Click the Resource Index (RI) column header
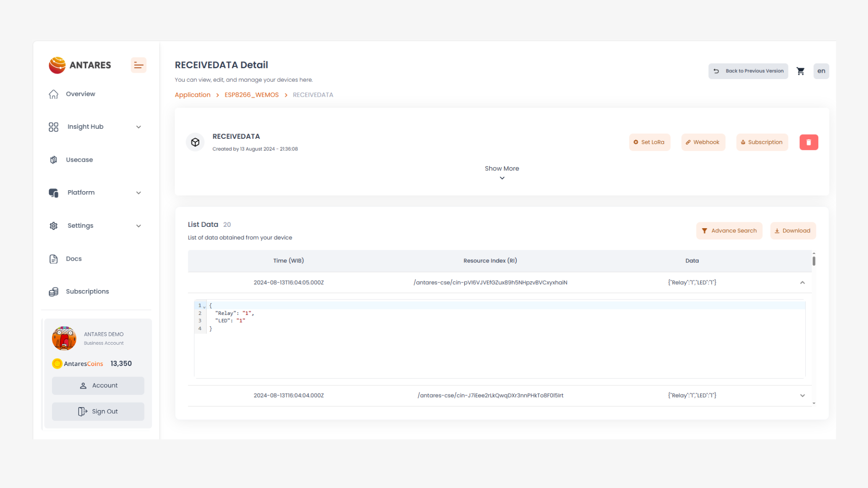Viewport: 868px width, 488px height. (x=490, y=261)
